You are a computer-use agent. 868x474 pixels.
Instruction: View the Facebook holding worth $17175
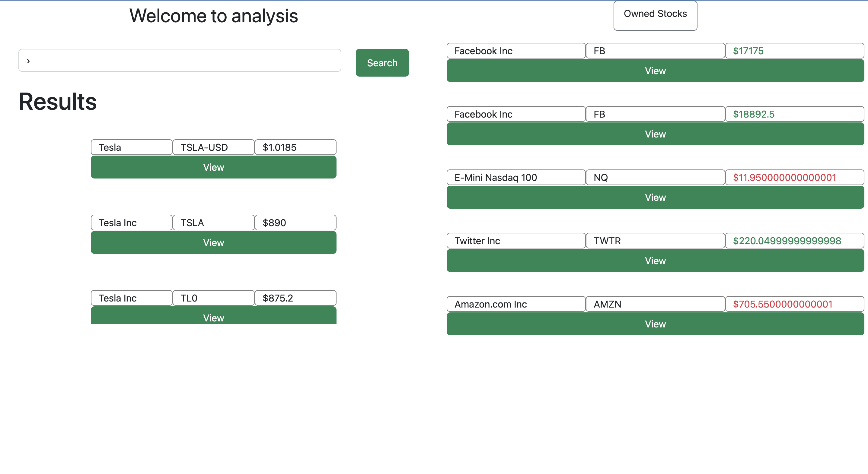655,71
